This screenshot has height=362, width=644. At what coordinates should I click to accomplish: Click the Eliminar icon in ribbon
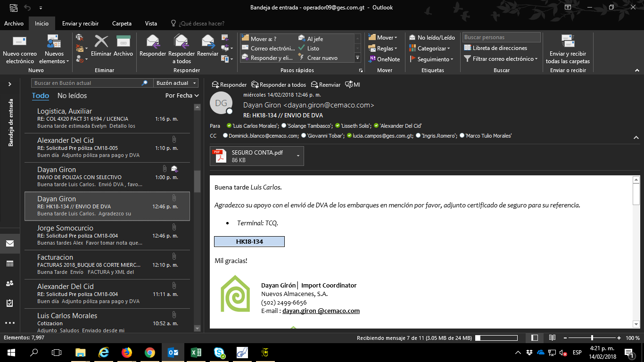[101, 42]
